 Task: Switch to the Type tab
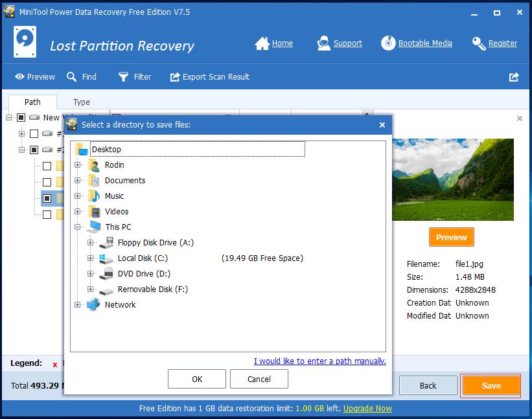(82, 102)
